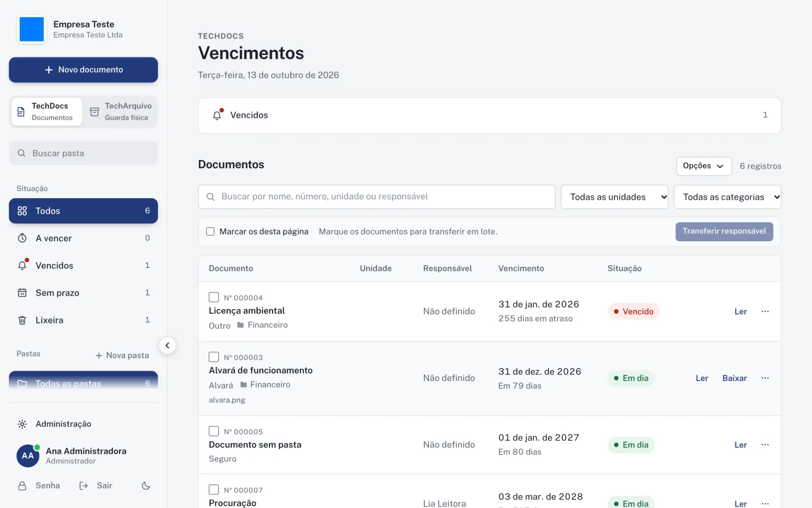Click the gear icon beside Administração
Screen dimensions: 812x508
click(x=22, y=424)
